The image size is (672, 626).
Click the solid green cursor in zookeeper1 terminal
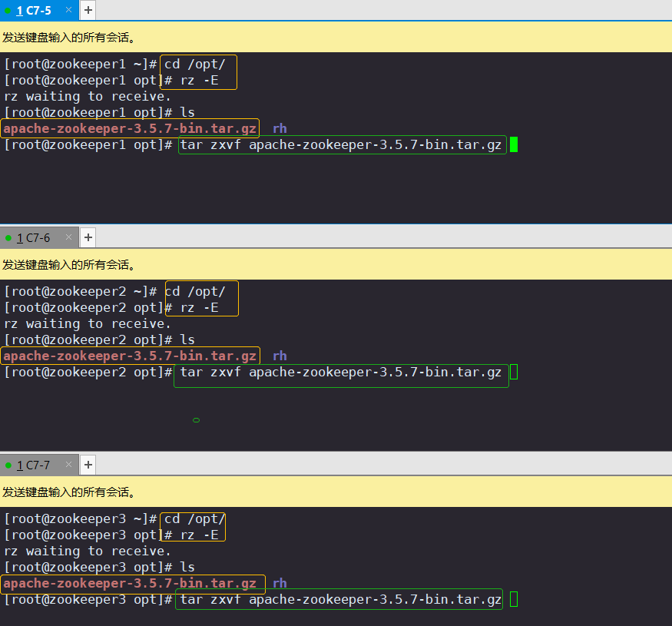pos(514,144)
